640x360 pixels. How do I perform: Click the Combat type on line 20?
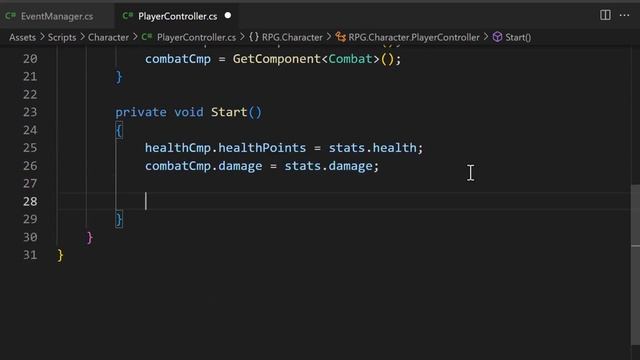(x=350, y=59)
